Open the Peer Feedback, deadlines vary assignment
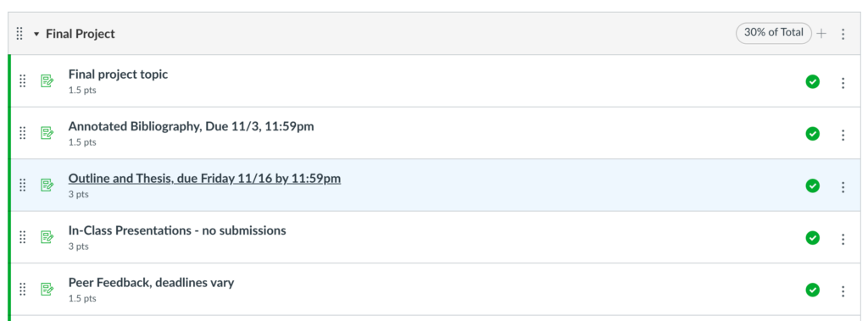The image size is (868, 321). pos(151,282)
